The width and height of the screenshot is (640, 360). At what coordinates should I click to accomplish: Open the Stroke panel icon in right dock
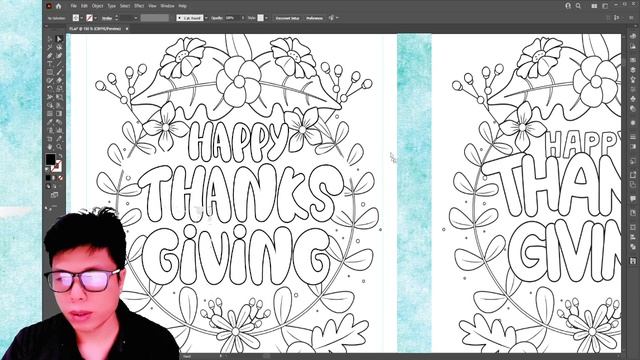point(633,136)
